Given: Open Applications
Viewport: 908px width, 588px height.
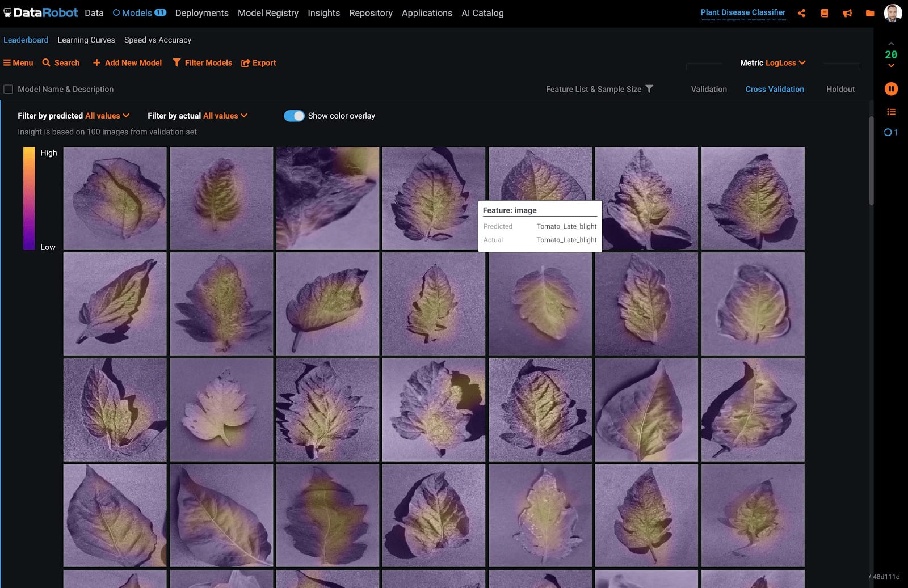Looking at the screenshot, I should [427, 13].
